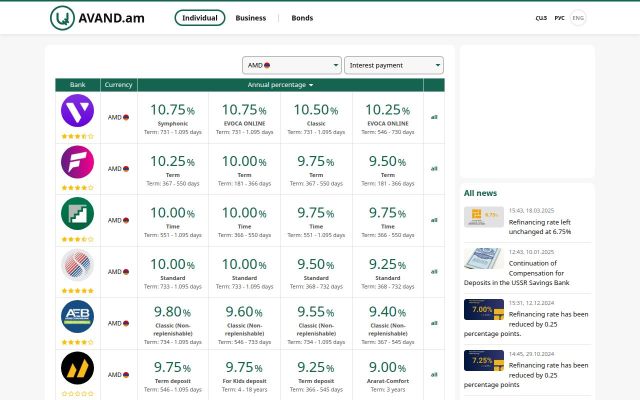Open the 9.40% Classic Non-replenishable deposit
This screenshot has height=400, width=640.
[388, 324]
